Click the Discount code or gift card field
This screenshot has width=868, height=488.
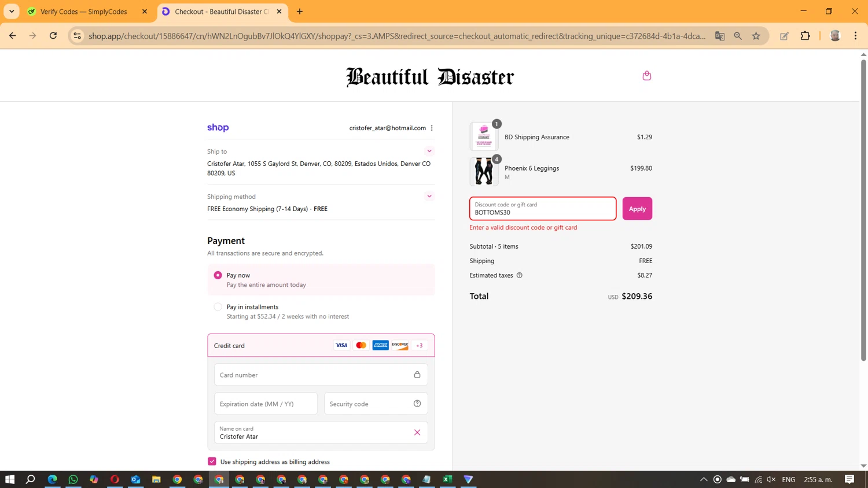[x=543, y=209]
